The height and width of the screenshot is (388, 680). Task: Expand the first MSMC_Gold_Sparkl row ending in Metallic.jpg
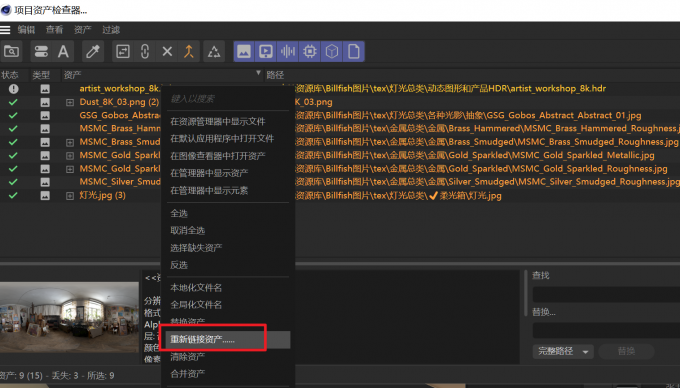click(70, 156)
